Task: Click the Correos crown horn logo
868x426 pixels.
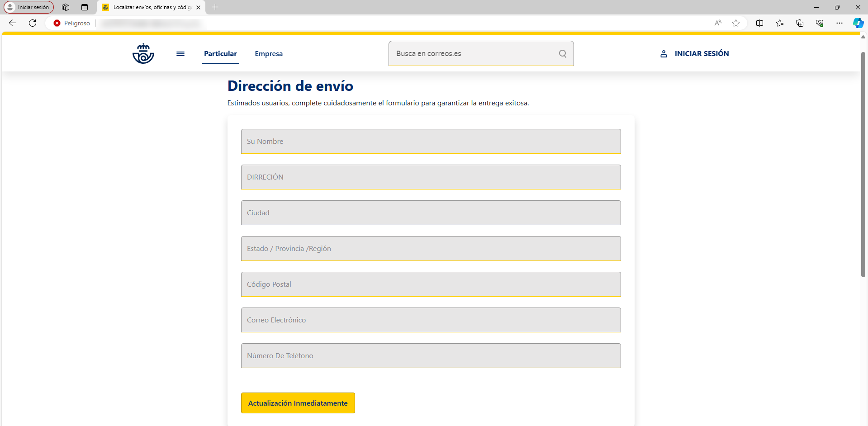Action: coord(143,54)
